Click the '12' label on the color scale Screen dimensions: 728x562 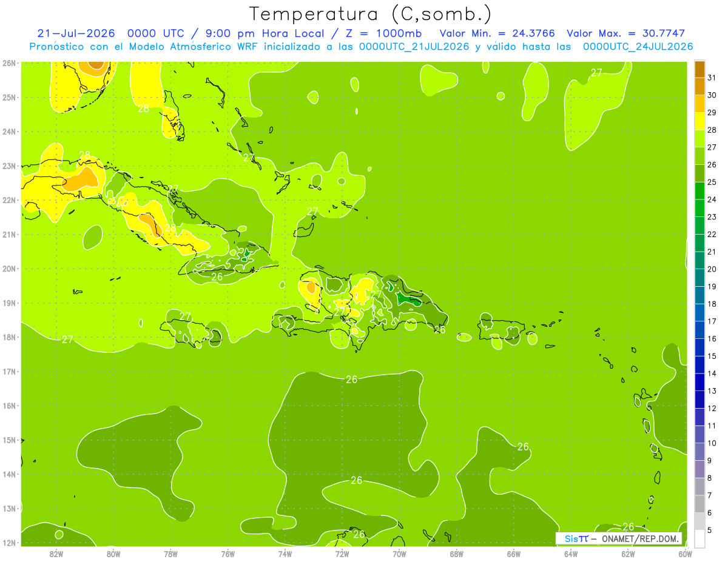(x=712, y=409)
